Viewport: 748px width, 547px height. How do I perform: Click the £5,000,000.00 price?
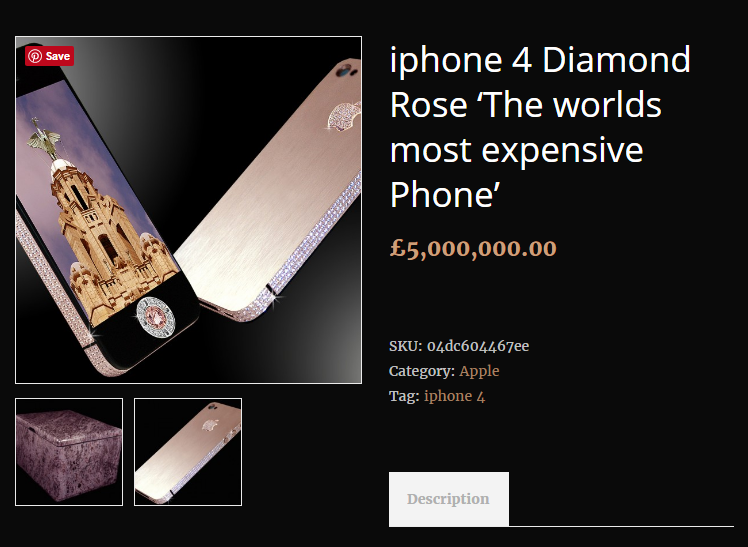[x=473, y=248]
